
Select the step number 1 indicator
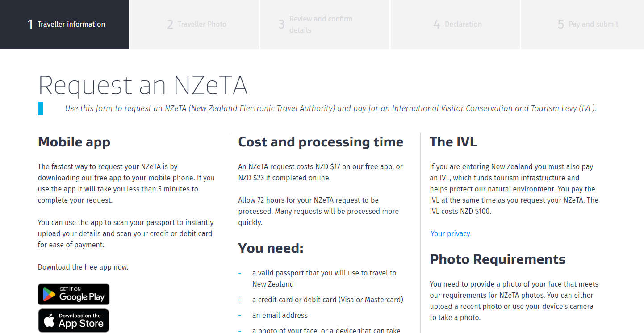click(x=30, y=24)
